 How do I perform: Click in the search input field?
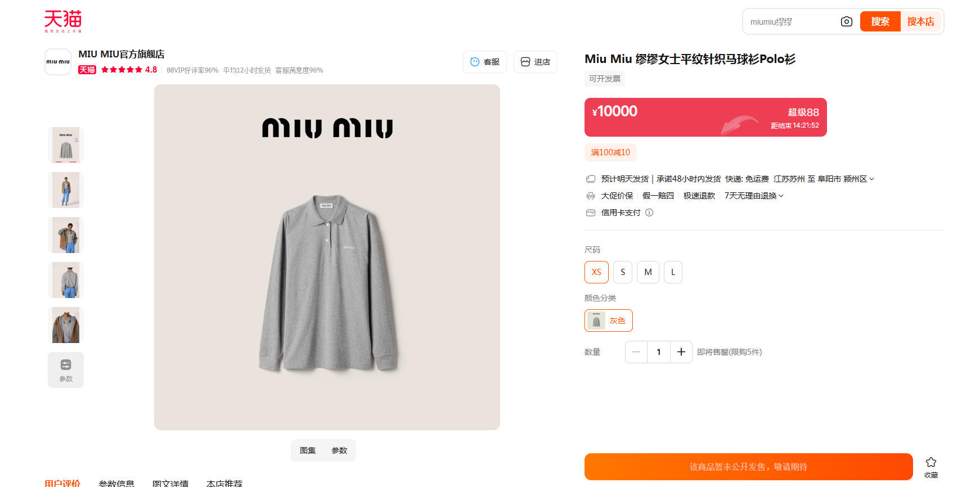tap(790, 21)
